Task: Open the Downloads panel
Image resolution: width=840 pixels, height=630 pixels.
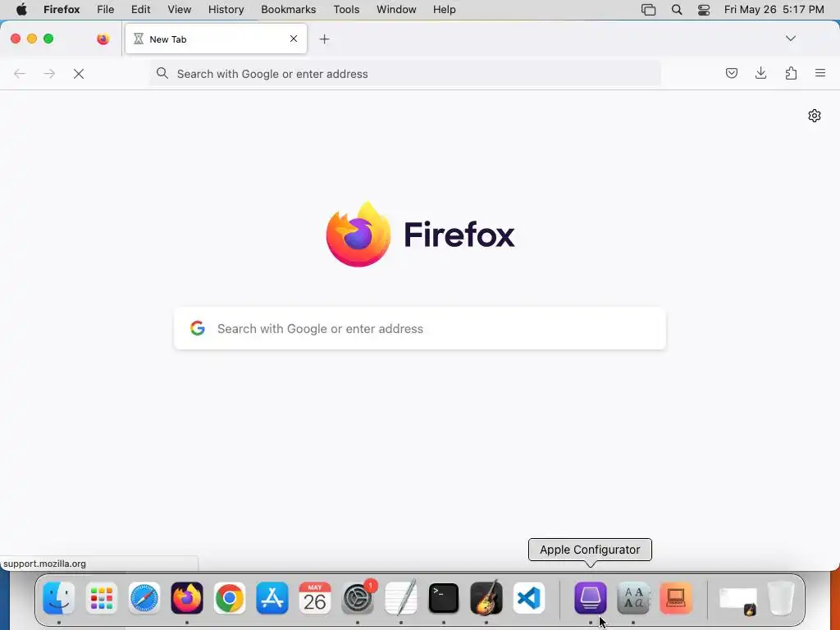Action: tap(760, 73)
